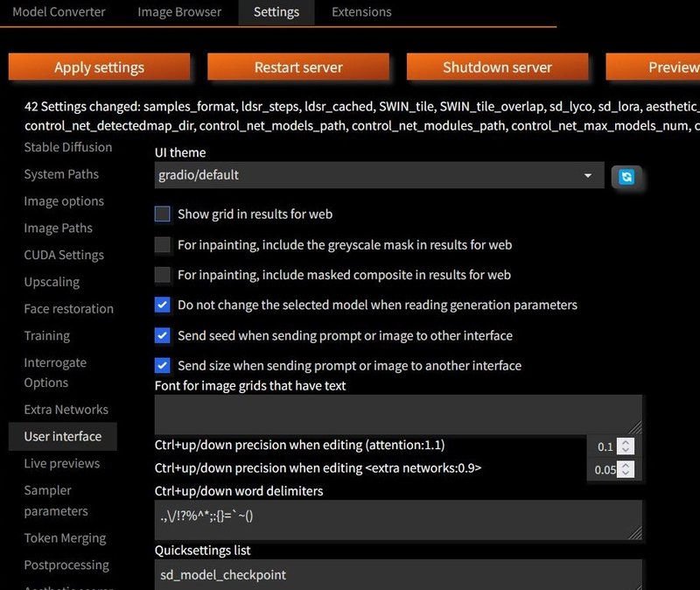Click into the Quicksettings list field
The height and width of the screenshot is (590, 700).
[398, 575]
